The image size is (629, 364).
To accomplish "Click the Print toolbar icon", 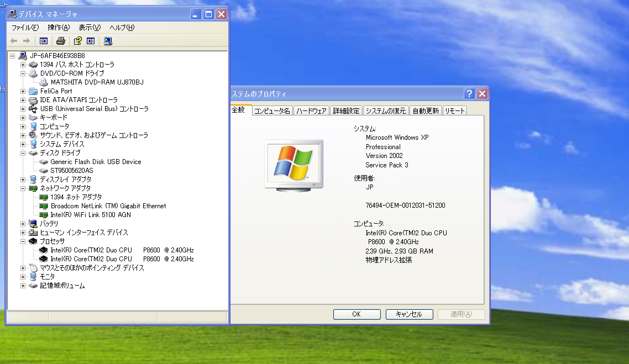I will tap(61, 41).
